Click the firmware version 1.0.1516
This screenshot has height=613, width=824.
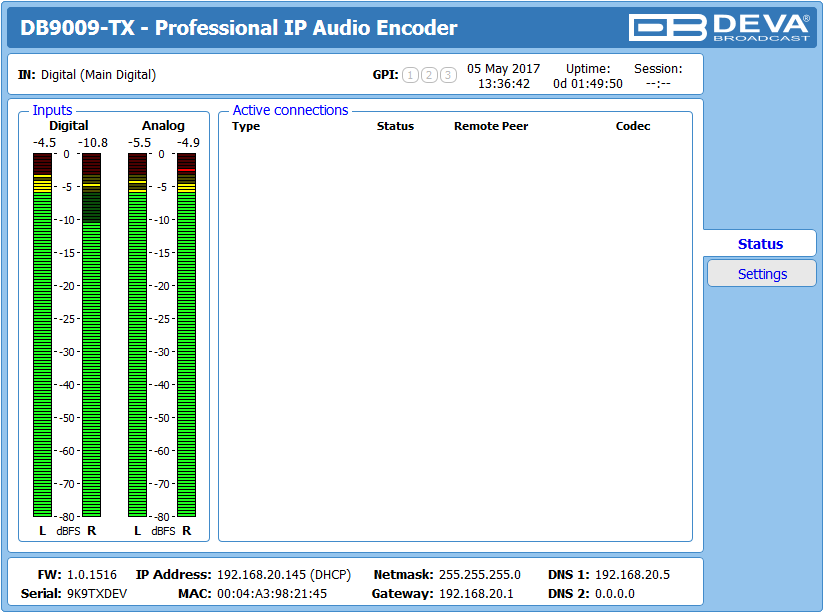pyautogui.click(x=92, y=575)
